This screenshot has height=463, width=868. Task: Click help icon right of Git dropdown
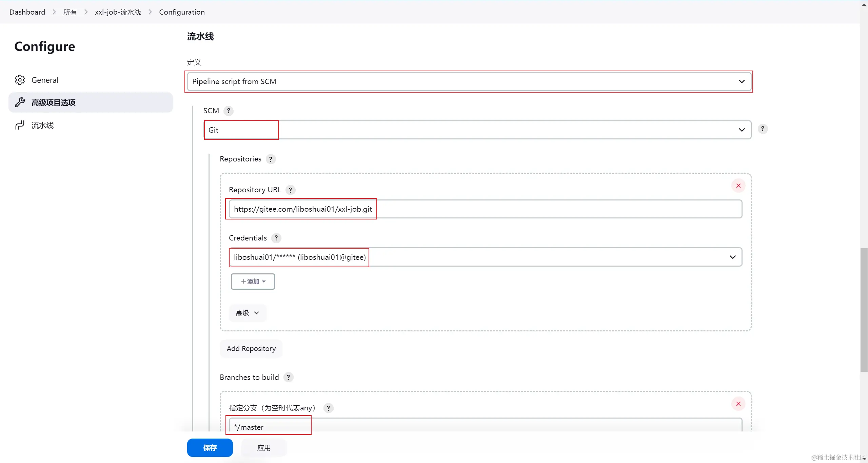[x=763, y=129]
